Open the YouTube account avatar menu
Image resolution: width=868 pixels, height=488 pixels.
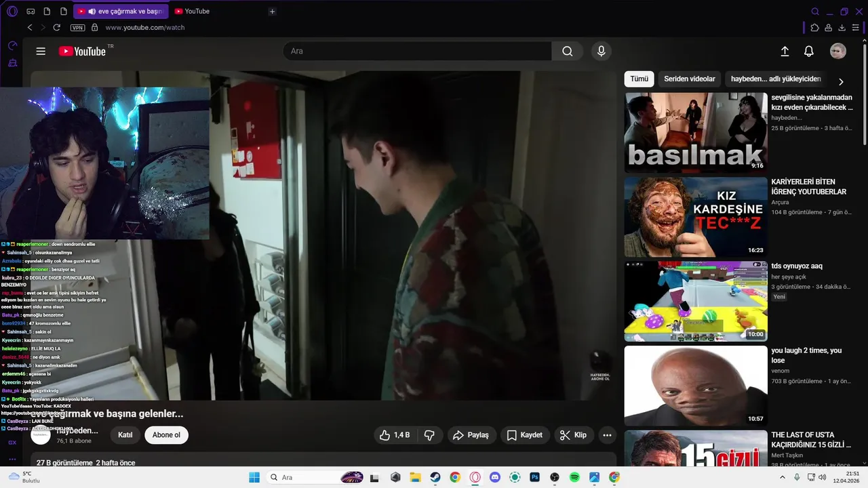(838, 52)
